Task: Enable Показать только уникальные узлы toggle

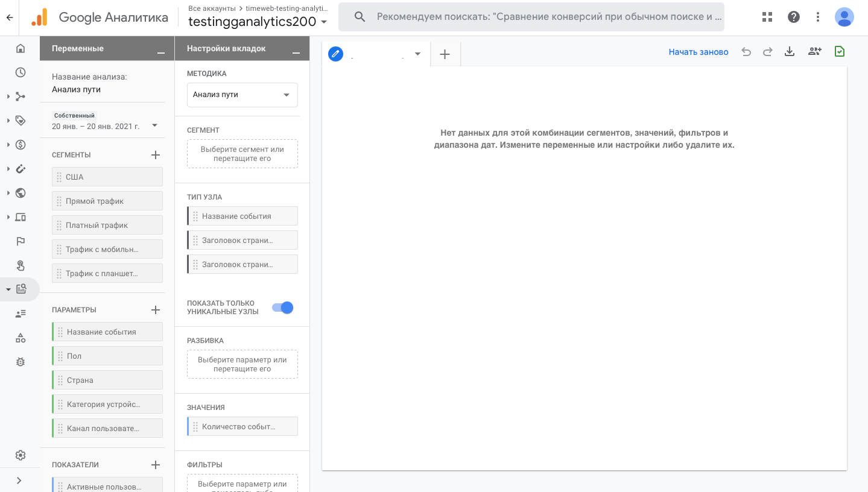Action: click(282, 307)
